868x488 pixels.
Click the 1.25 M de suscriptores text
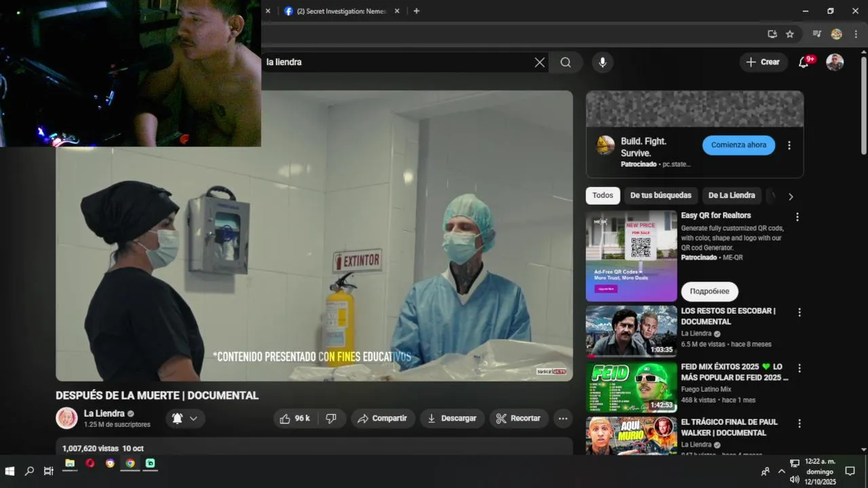click(117, 425)
